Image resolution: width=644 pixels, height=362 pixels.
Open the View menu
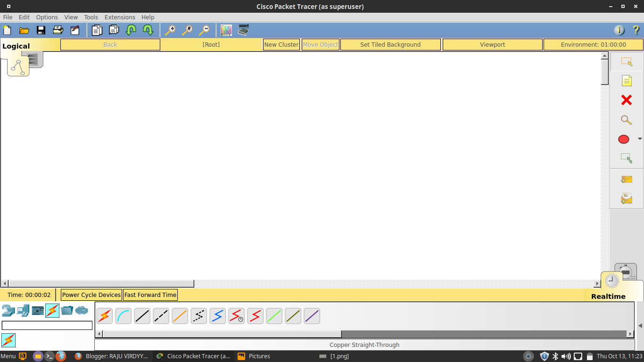click(x=71, y=17)
